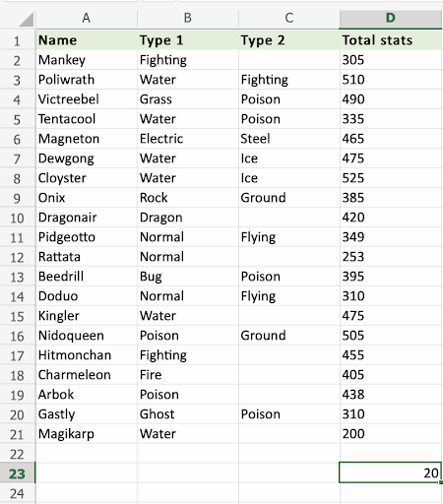This screenshot has width=443, height=504.
Task: Select the cell containing Victreebel
Action: [x=87, y=99]
